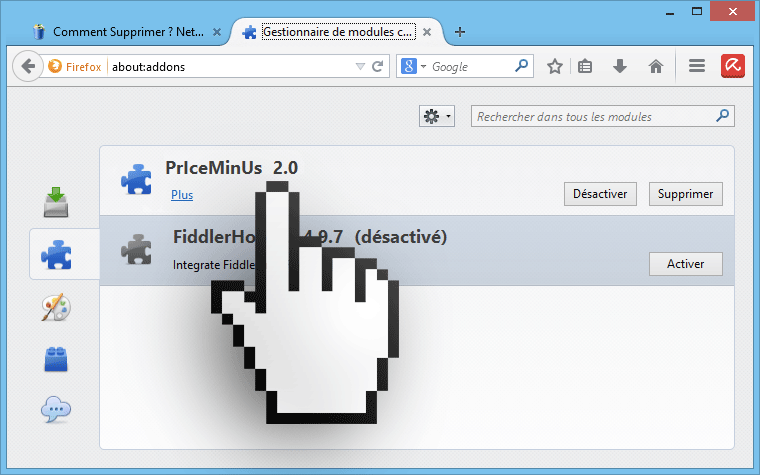Maximize the Firefox window
The height and width of the screenshot is (475, 760).
coord(697,11)
